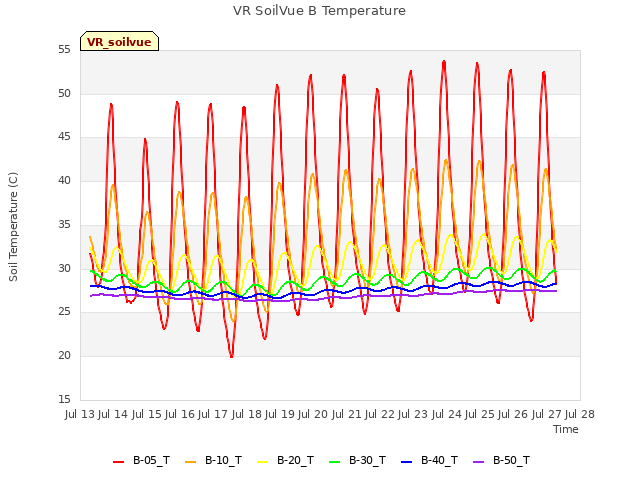Screen dimensions: 640x480
Task: Toggle the B-20_T legend label
Action: point(296,461)
